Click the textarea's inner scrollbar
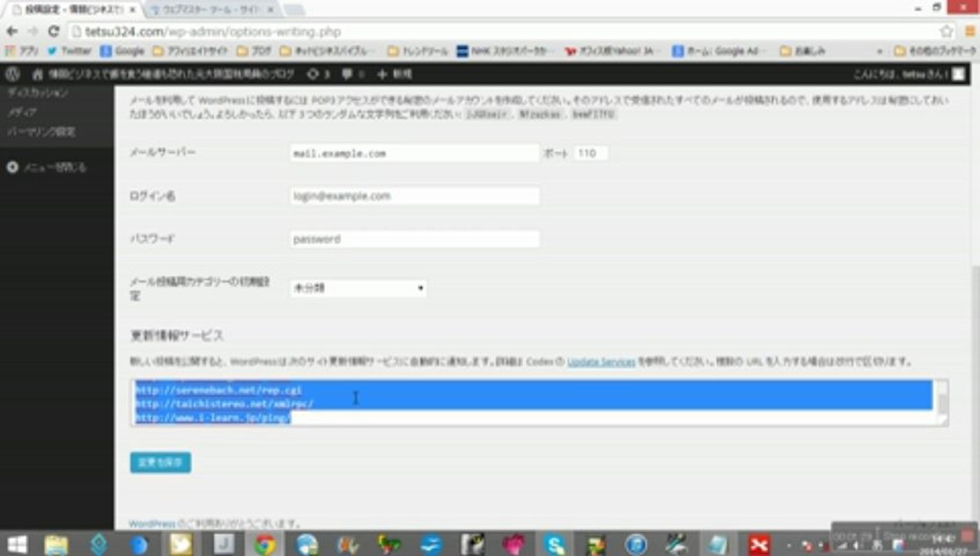Viewport: 980px width, 556px height. 942,402
